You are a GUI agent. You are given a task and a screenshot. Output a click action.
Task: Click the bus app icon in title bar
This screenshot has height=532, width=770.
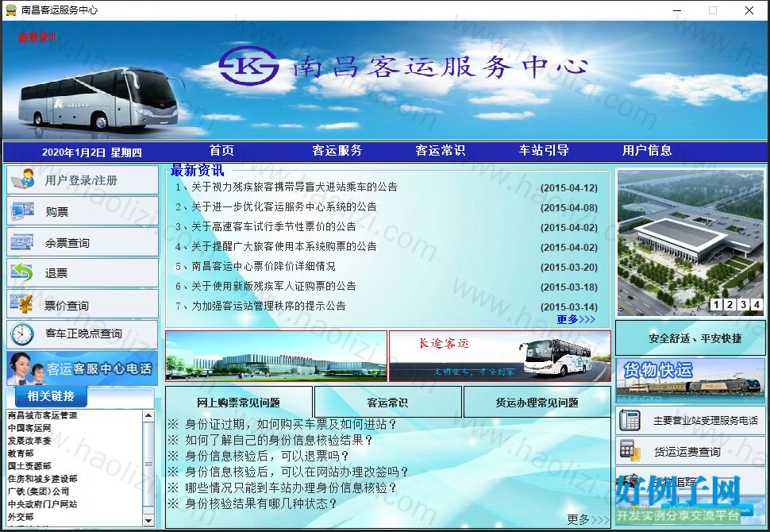(x=10, y=10)
